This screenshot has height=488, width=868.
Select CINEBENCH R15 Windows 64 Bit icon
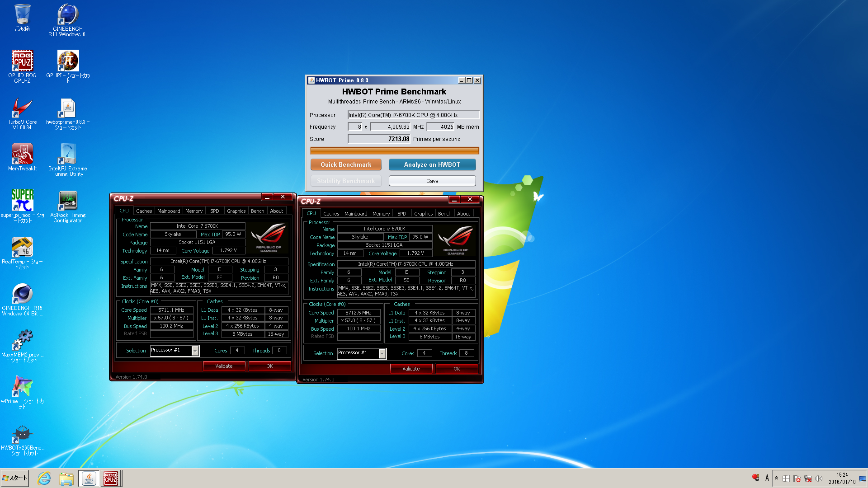[x=22, y=300]
